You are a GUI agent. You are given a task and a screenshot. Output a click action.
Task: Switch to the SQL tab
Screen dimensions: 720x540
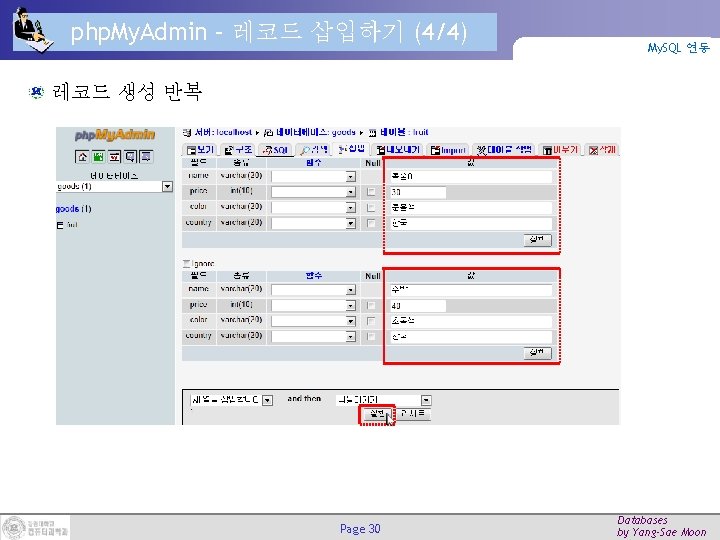275,150
